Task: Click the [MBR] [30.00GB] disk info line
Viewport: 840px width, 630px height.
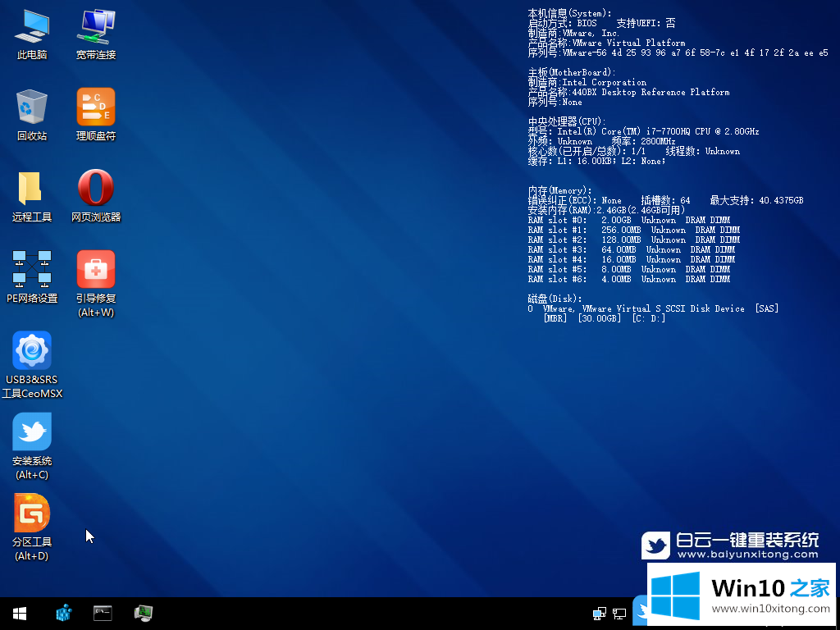Action: pyautogui.click(x=605, y=318)
